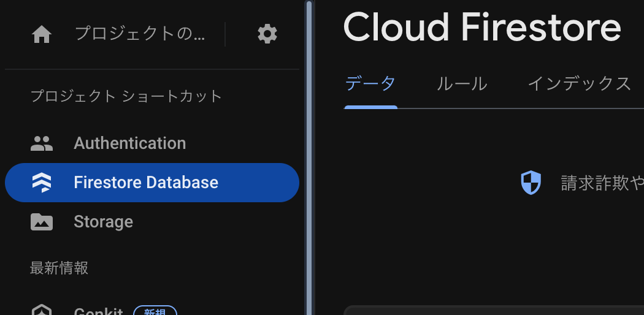Click the Genkit hexagon icon
This screenshot has width=644, height=315.
[42, 311]
